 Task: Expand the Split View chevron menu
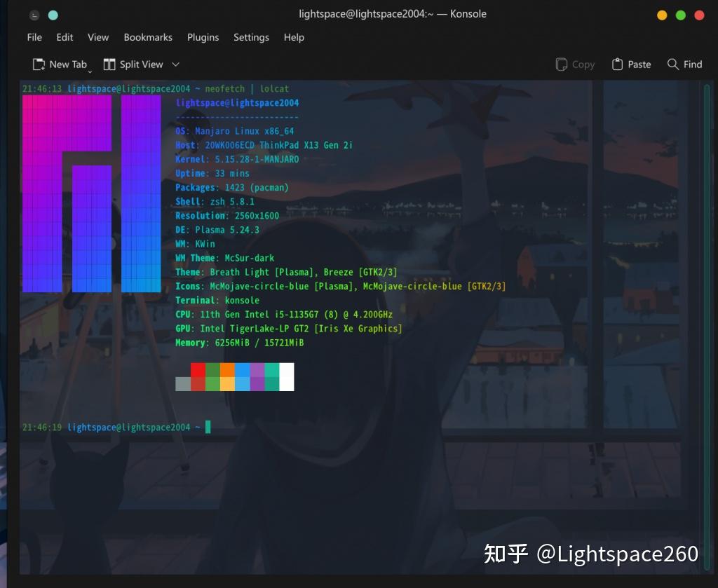click(175, 64)
